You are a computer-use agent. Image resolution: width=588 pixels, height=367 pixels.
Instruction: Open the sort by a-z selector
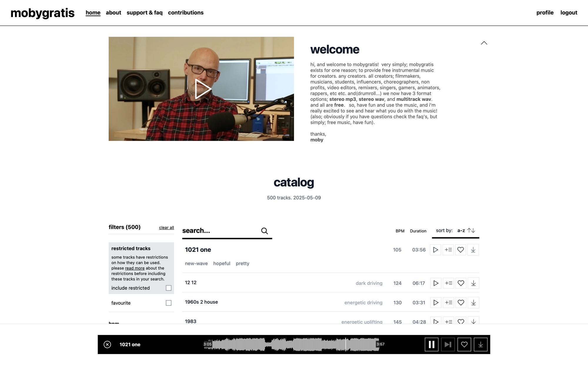point(455,231)
